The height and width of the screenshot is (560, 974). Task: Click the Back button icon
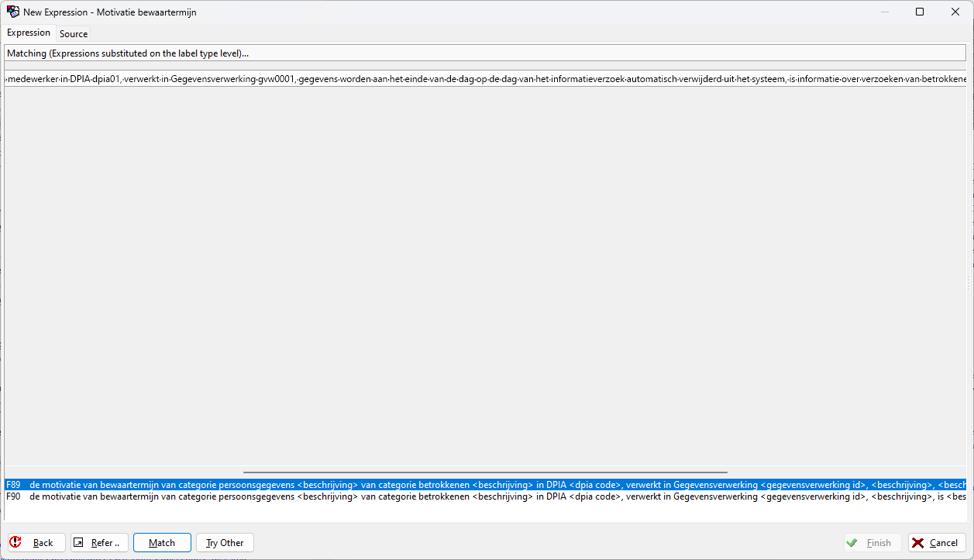[16, 543]
